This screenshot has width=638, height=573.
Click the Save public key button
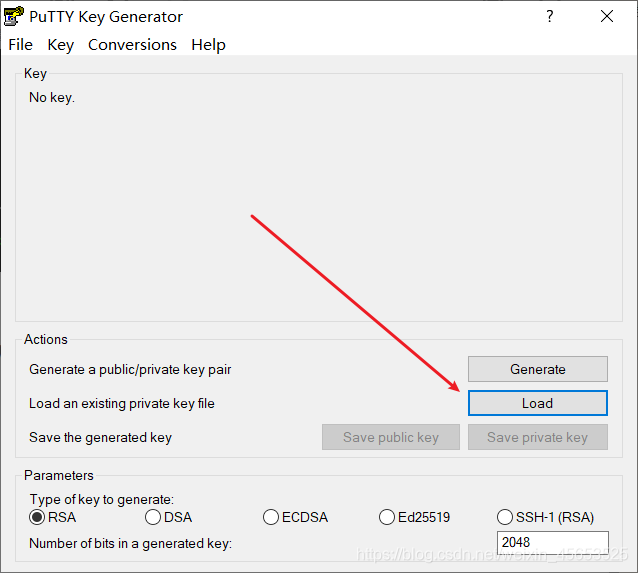pos(391,437)
